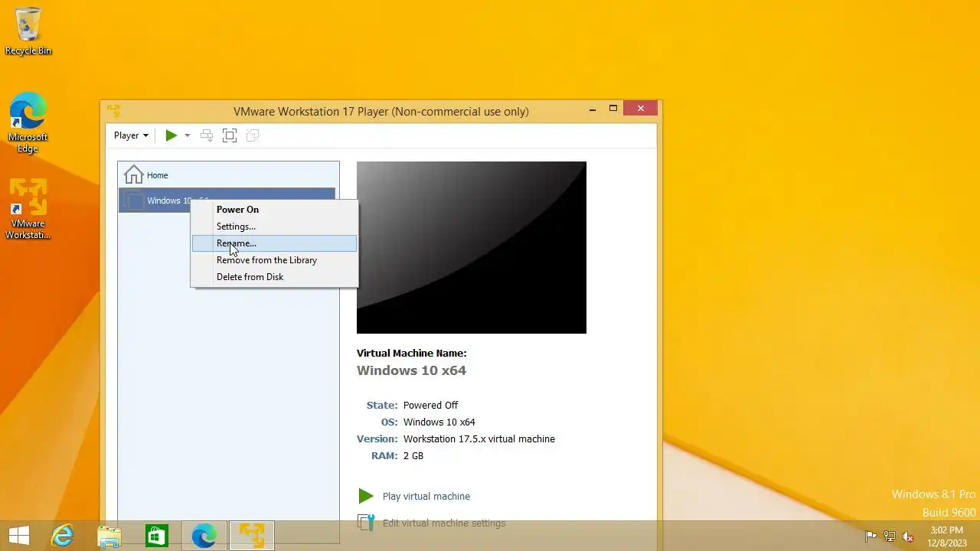Choose Delete from Disk option
The height and width of the screenshot is (551, 980).
(x=274, y=277)
